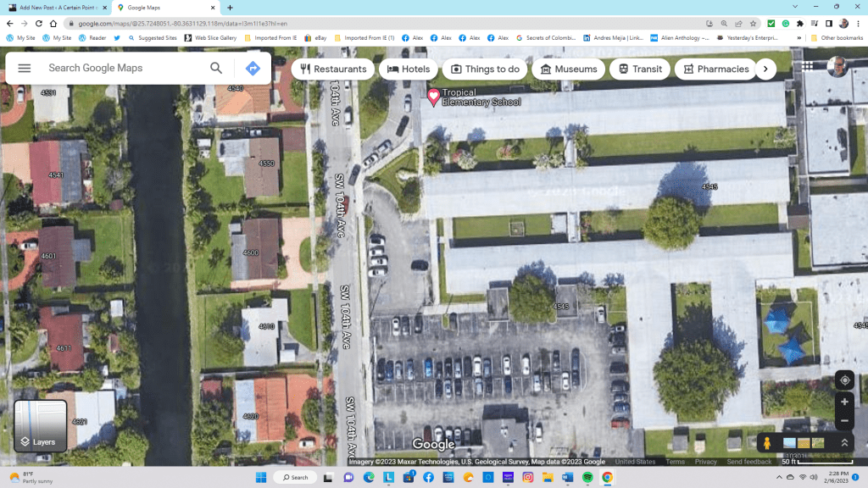868x488 pixels.
Task: Bookmark this page with the star icon
Action: (x=753, y=24)
